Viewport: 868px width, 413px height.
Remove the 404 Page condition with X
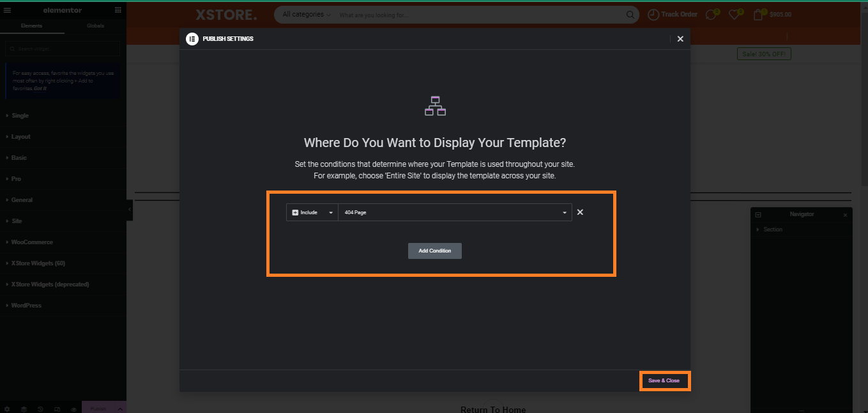(580, 212)
